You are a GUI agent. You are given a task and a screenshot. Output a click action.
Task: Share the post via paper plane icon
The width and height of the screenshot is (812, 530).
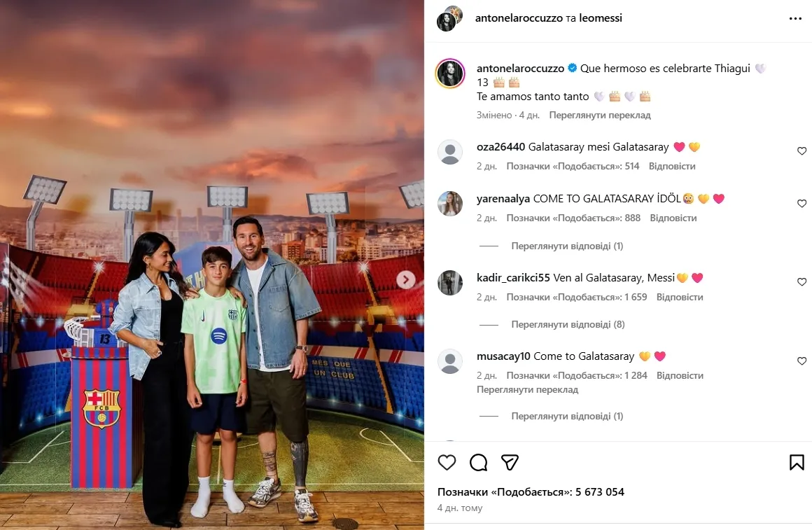pos(510,462)
